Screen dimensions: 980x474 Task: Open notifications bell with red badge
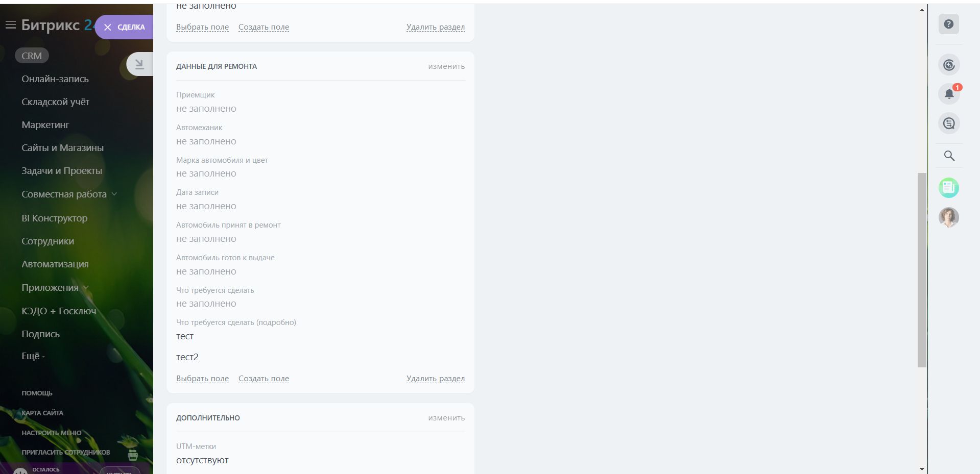[x=949, y=94]
